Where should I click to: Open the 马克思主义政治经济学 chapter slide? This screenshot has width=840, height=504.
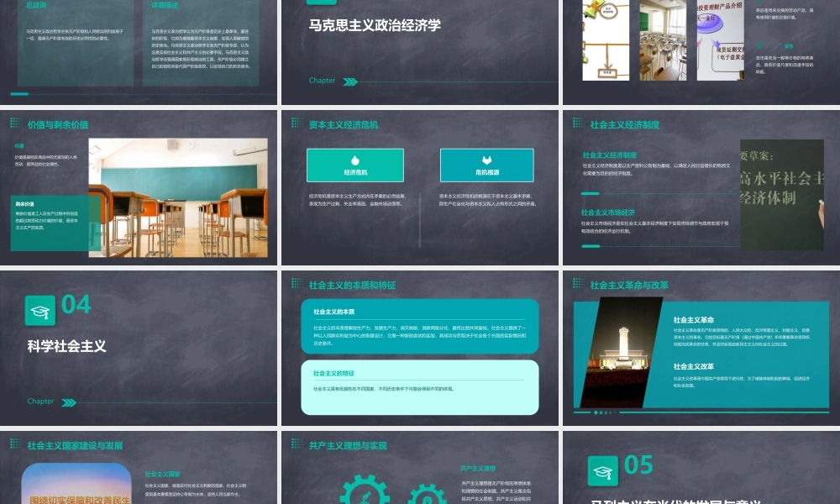coord(419,52)
